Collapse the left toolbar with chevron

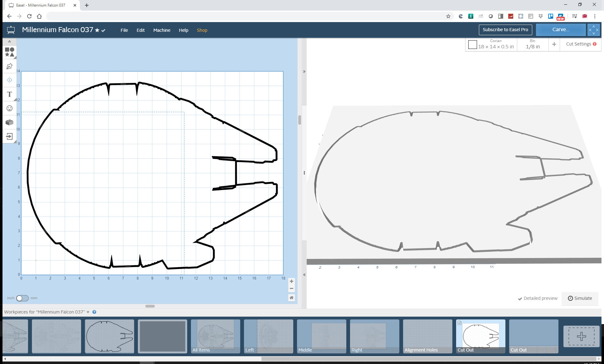pos(9,41)
